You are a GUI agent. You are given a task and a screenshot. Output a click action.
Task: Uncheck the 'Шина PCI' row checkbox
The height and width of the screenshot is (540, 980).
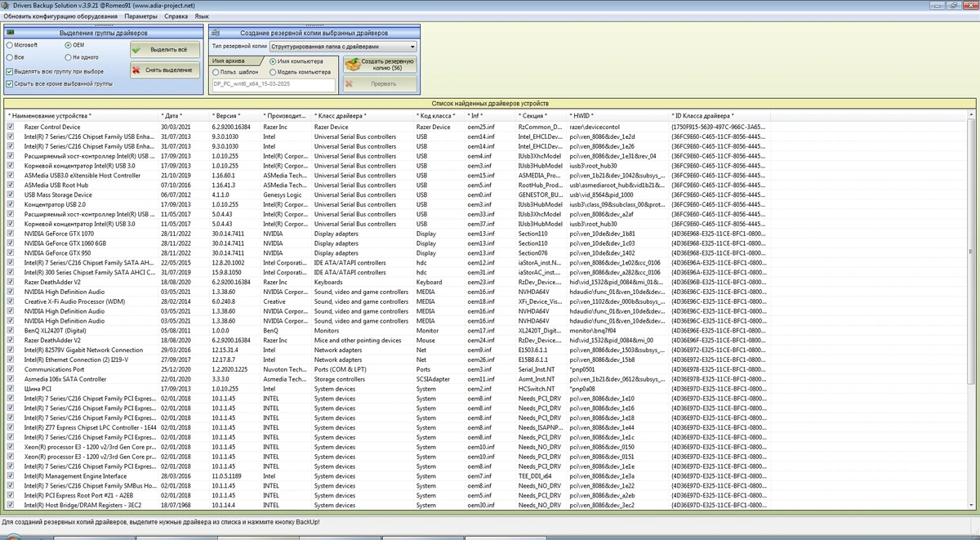coord(11,389)
